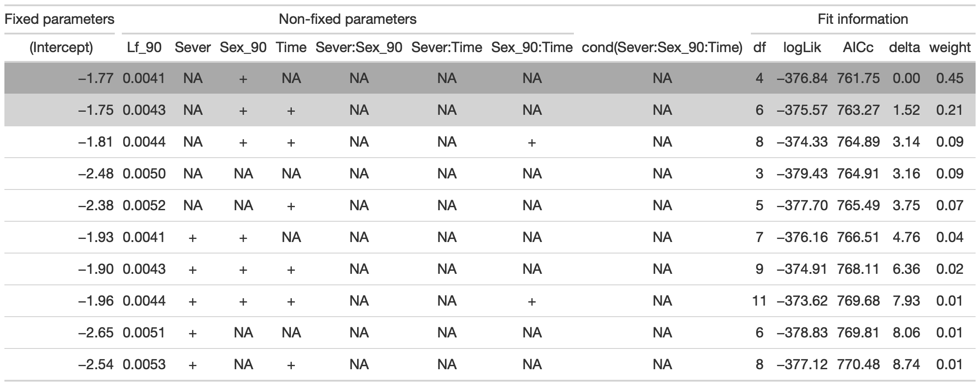
Task: Select the intercept cell −2.48
Action: tap(96, 174)
